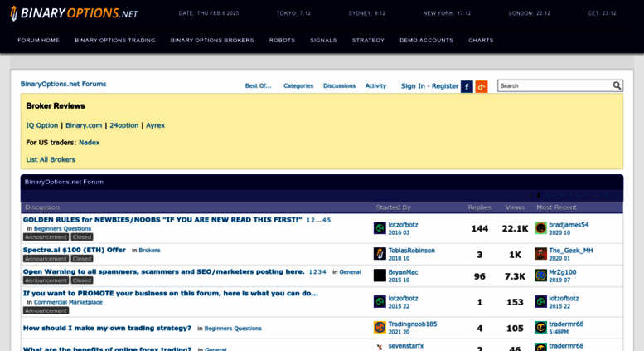Click the BinaryOptions.net logo
The width and height of the screenshot is (644, 351).
(74, 13)
